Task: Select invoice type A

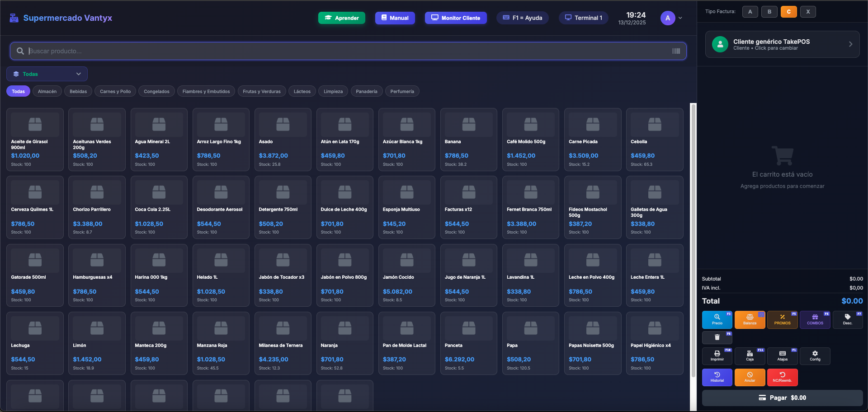Action: tap(750, 12)
